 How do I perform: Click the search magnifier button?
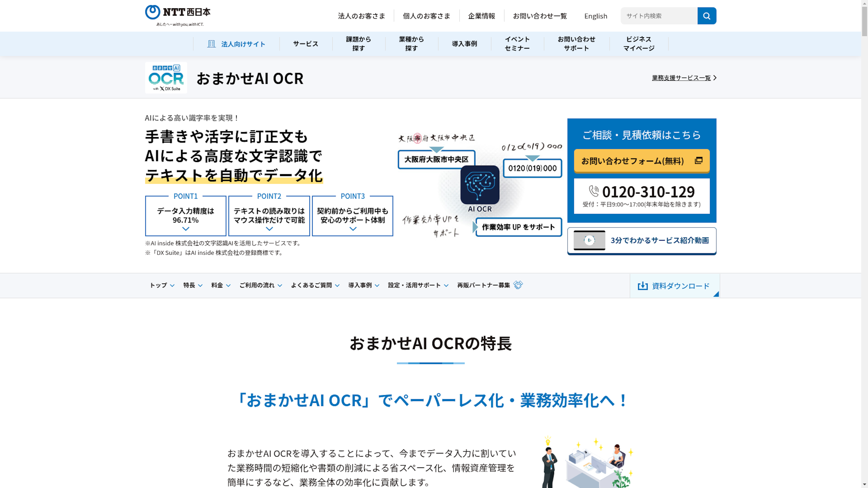point(707,16)
